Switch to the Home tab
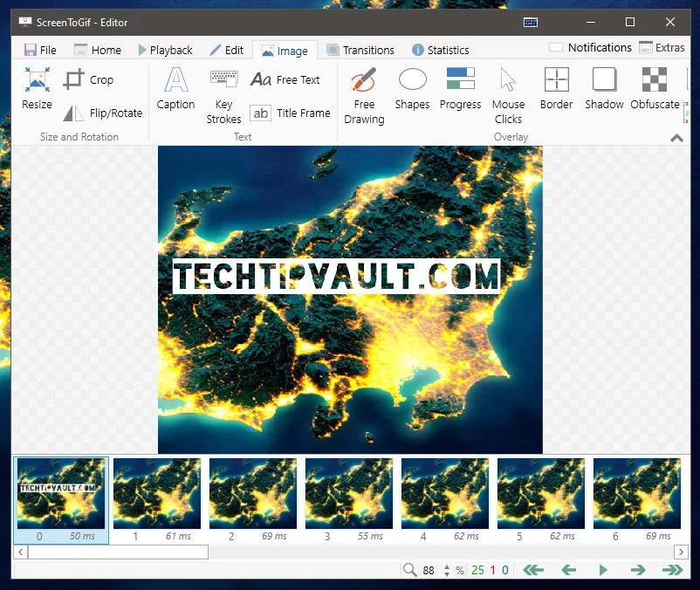Image resolution: width=700 pixels, height=590 pixels. pyautogui.click(x=98, y=50)
